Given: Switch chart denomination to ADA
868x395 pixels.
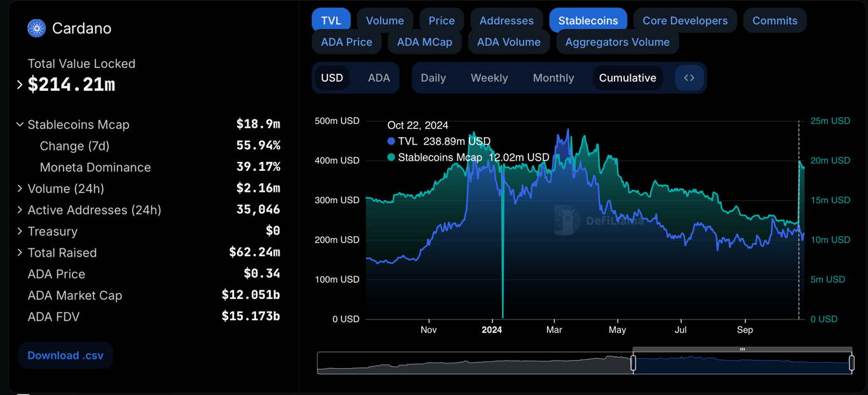Looking at the screenshot, I should (x=379, y=78).
